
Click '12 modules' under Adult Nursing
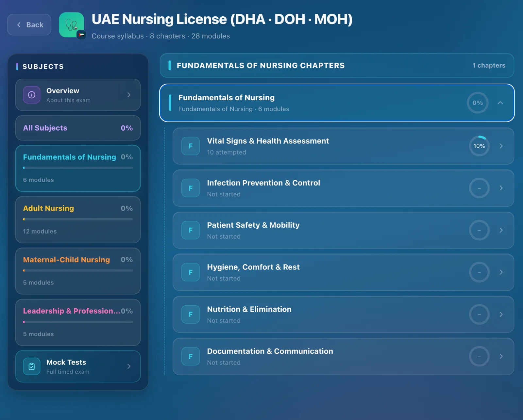(40, 231)
